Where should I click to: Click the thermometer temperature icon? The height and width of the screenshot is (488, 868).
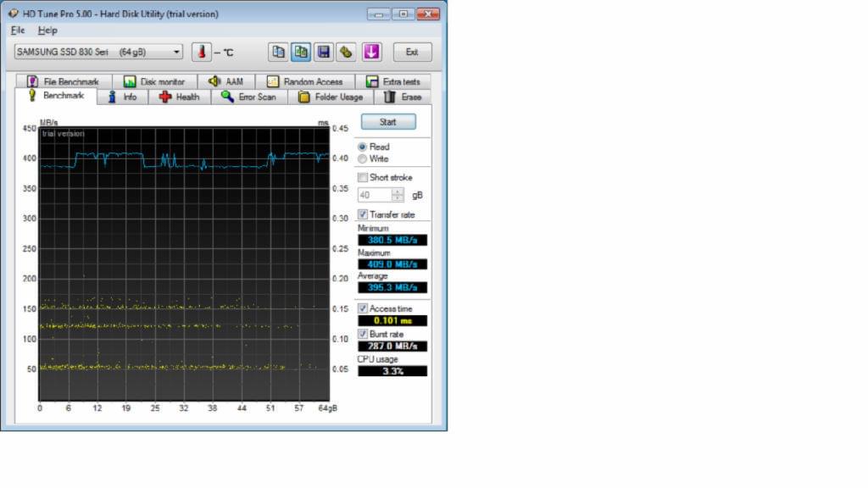(202, 52)
